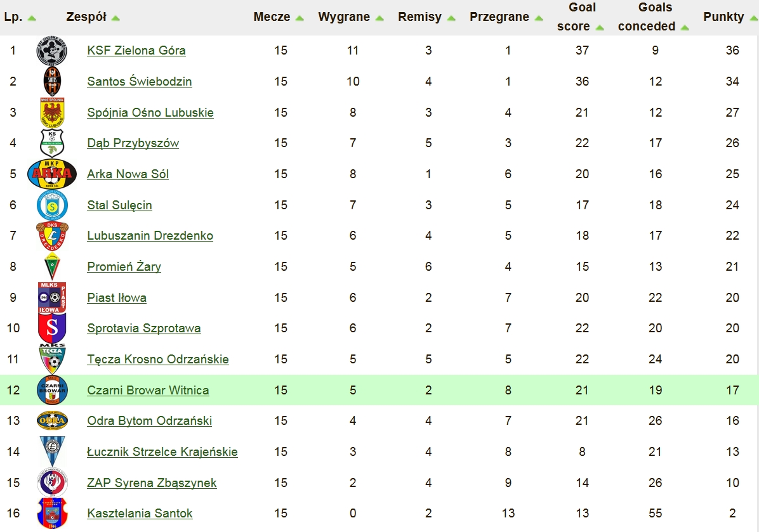Click the Arka Nowa Sól club logo
This screenshot has height=532, width=759.
(52, 174)
